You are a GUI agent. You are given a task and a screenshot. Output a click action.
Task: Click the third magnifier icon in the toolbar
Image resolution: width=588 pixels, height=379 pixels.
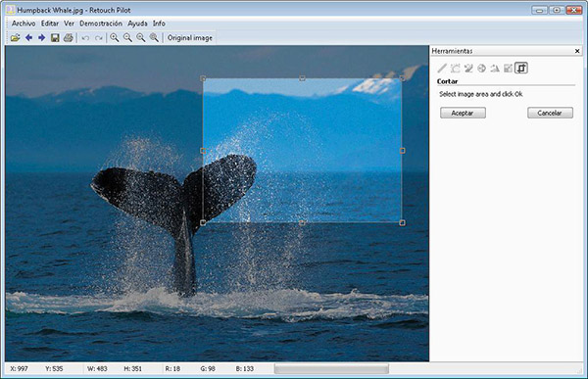pyautogui.click(x=140, y=38)
